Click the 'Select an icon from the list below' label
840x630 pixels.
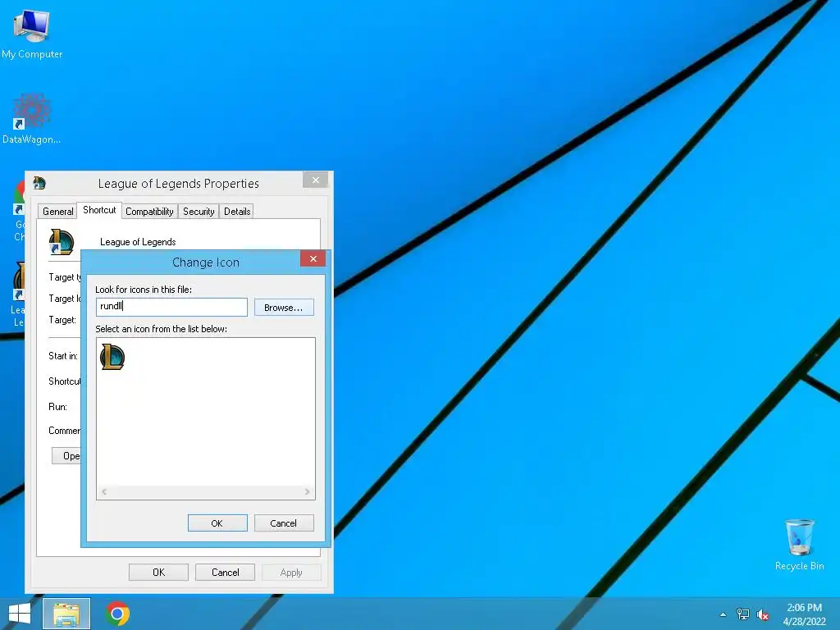point(162,329)
